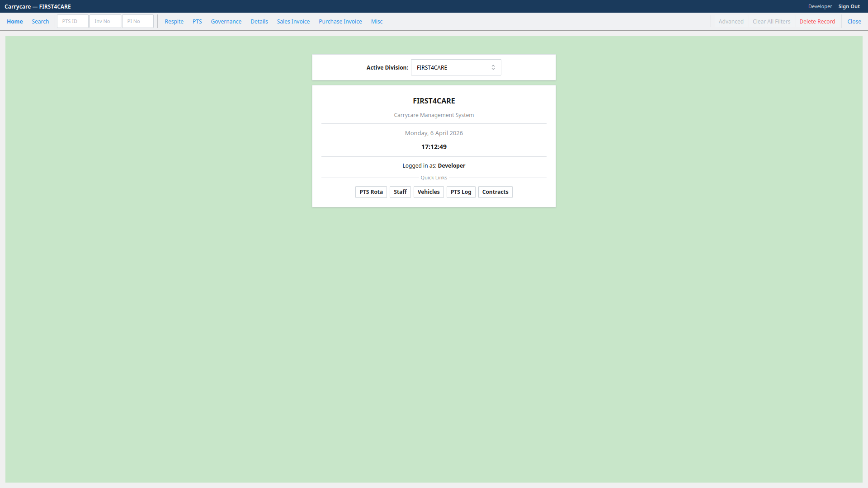Open the Respite menu
The height and width of the screenshot is (488, 868).
[174, 21]
